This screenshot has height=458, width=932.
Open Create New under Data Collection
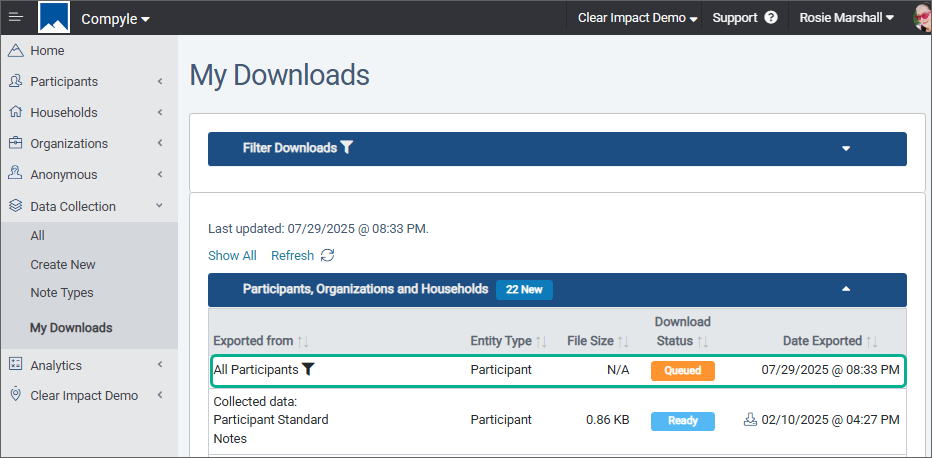[x=63, y=264]
